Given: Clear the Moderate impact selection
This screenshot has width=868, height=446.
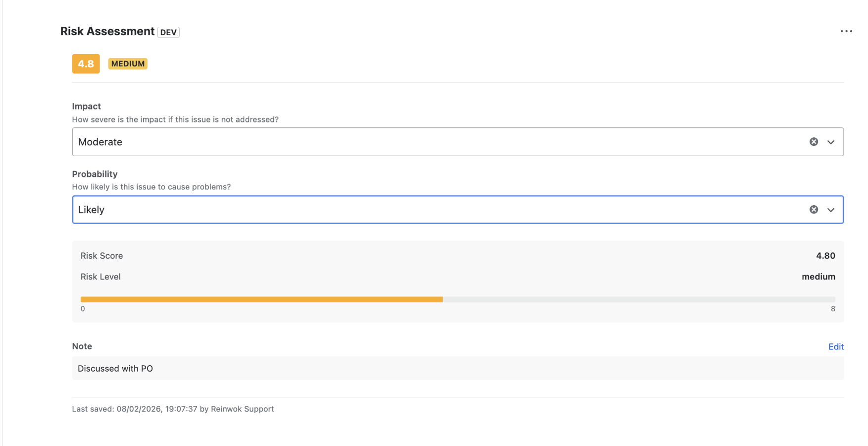Looking at the screenshot, I should click(x=813, y=142).
